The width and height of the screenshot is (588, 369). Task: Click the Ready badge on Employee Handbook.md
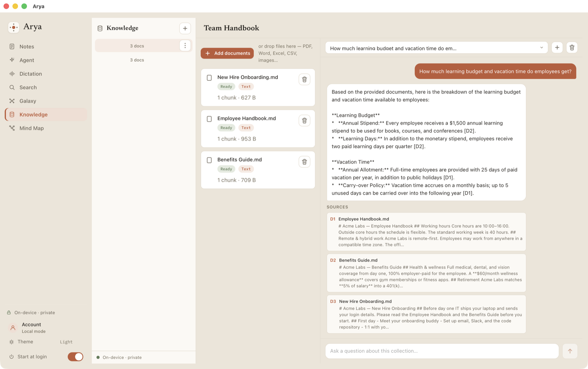[226, 128]
